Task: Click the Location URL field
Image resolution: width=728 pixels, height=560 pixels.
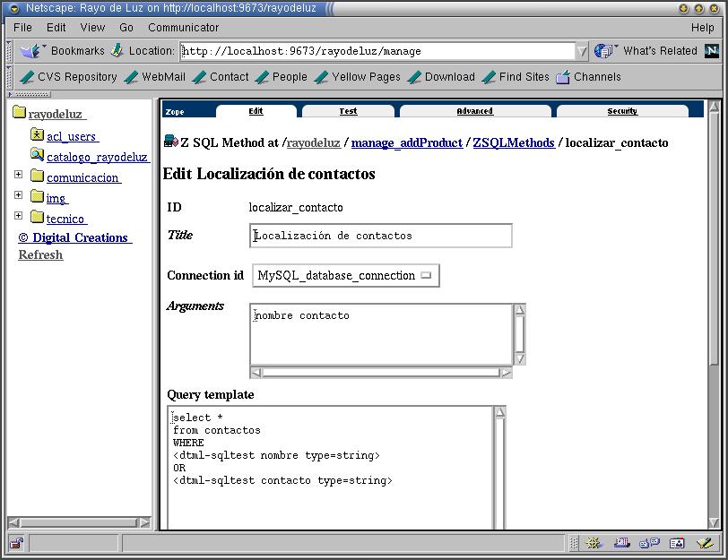Action: click(378, 51)
